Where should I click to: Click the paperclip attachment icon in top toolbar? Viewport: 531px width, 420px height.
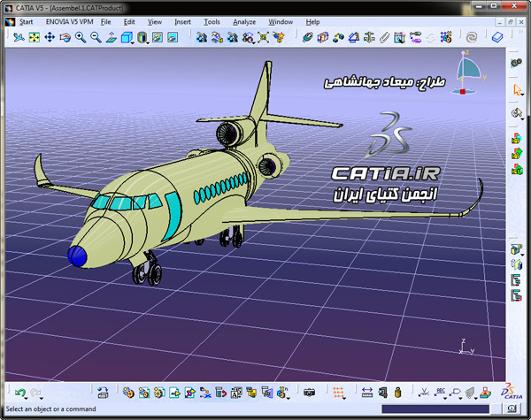pos(384,37)
